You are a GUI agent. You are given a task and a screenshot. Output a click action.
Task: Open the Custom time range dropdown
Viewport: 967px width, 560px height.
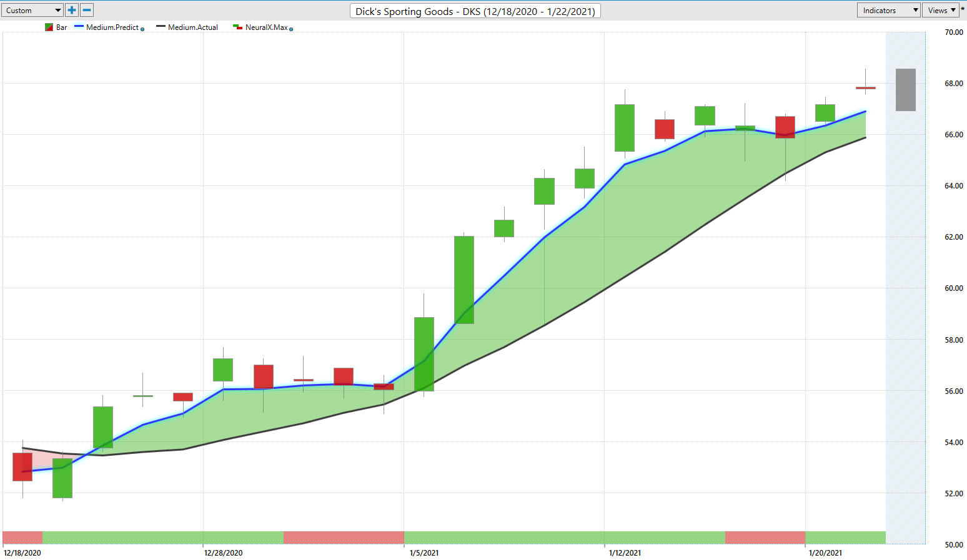click(32, 10)
